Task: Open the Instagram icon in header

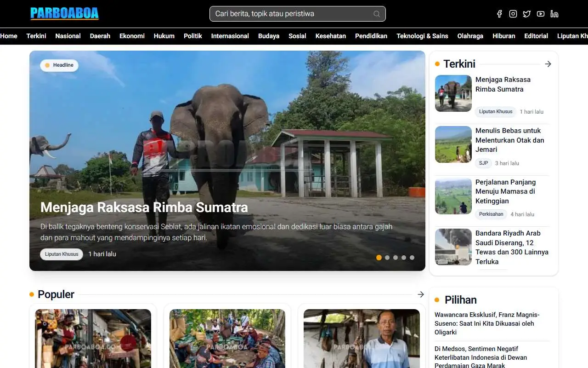Action: [513, 14]
